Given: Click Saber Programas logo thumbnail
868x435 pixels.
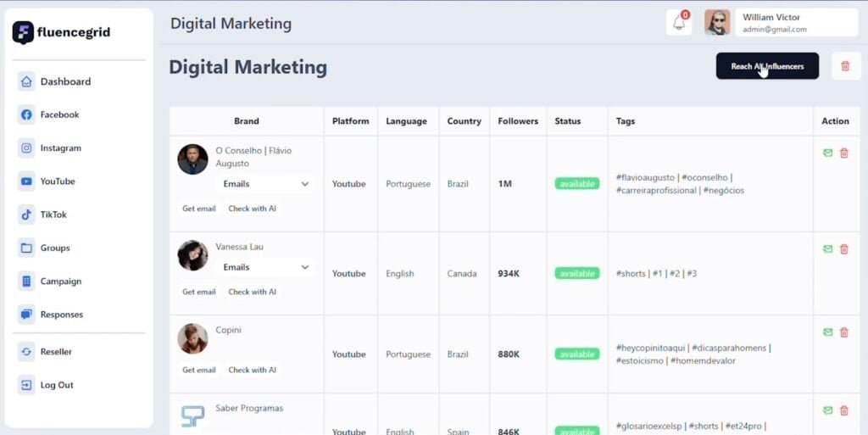Looking at the screenshot, I should click(192, 416).
